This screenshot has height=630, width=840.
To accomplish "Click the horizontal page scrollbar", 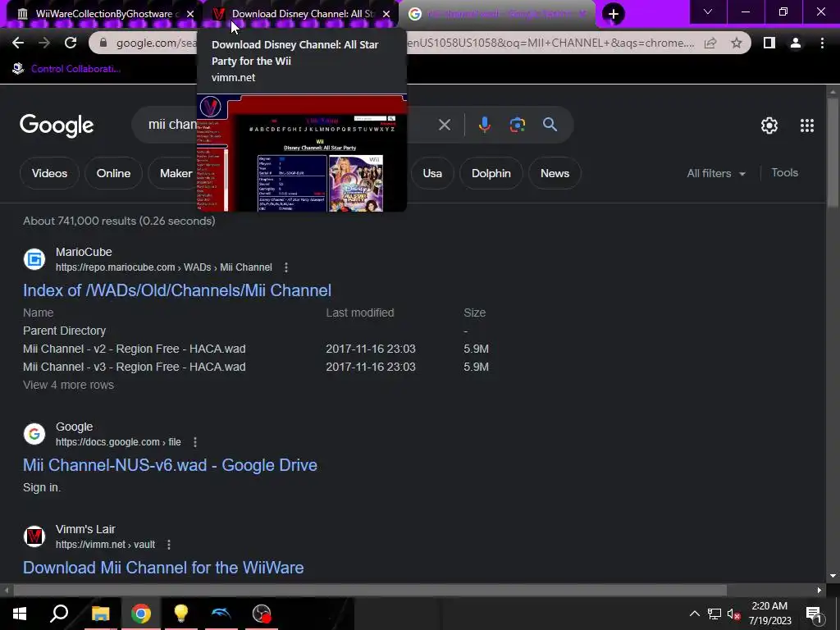I will pos(370,590).
